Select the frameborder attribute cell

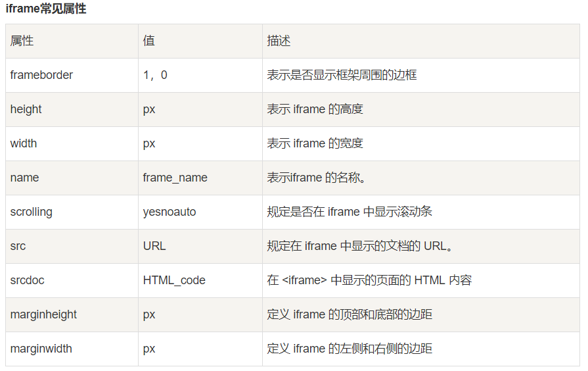(x=41, y=75)
